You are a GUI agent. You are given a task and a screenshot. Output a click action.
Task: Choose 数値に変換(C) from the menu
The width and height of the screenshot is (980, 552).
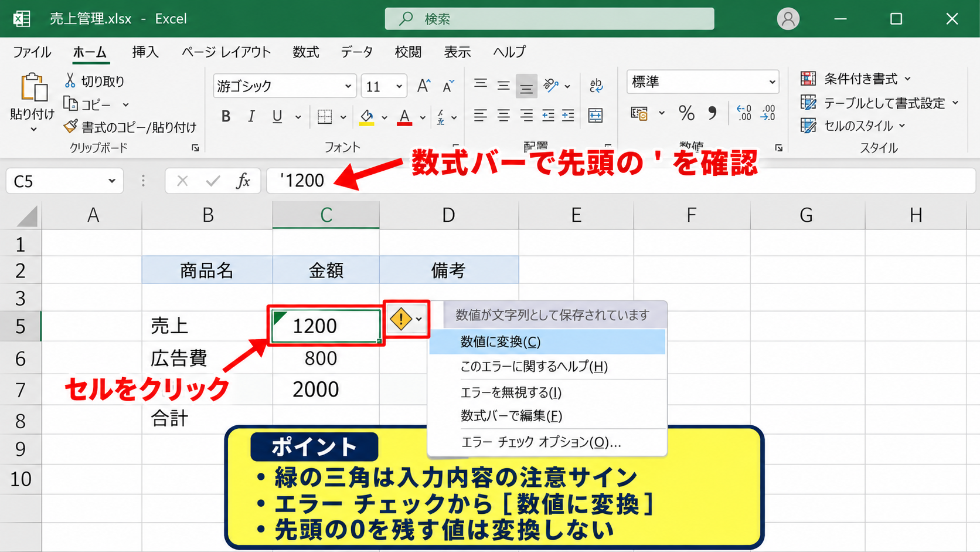547,341
